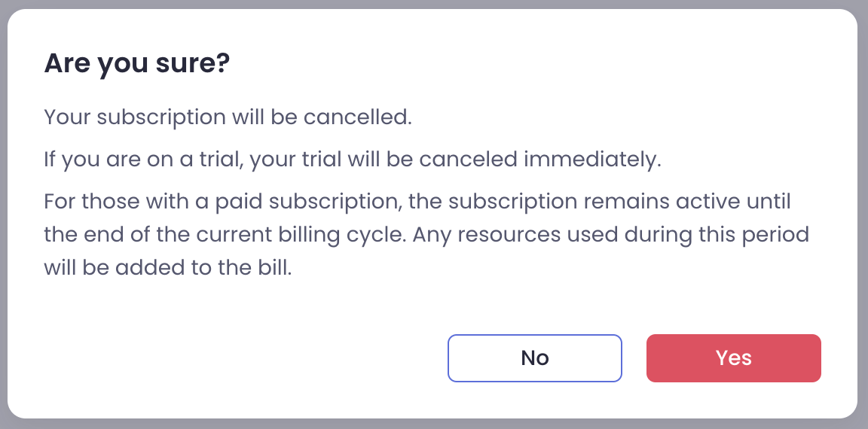The width and height of the screenshot is (868, 429).
Task: Click "Your subscription will be cancelled." text
Action: [x=228, y=118]
